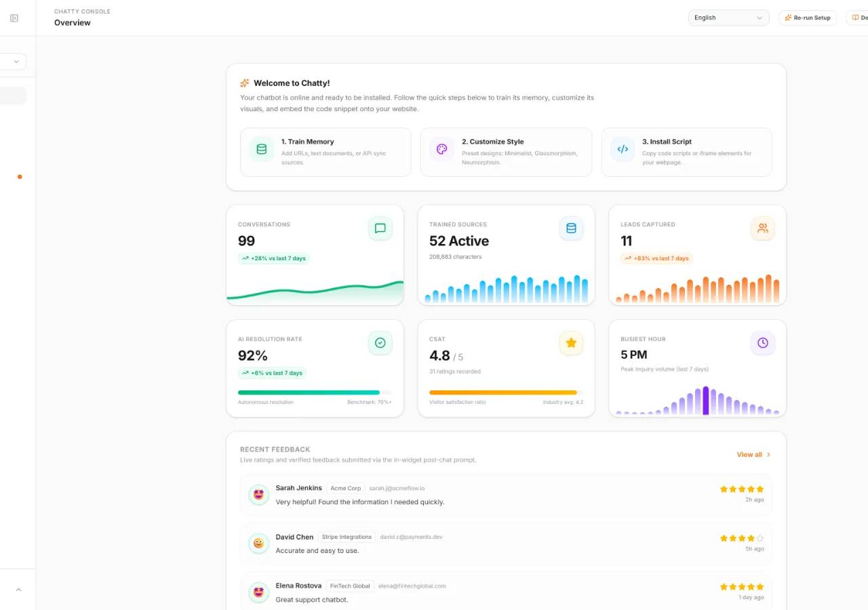868x610 pixels.
Task: Click the Stripe Integrations company tag
Action: click(x=347, y=537)
